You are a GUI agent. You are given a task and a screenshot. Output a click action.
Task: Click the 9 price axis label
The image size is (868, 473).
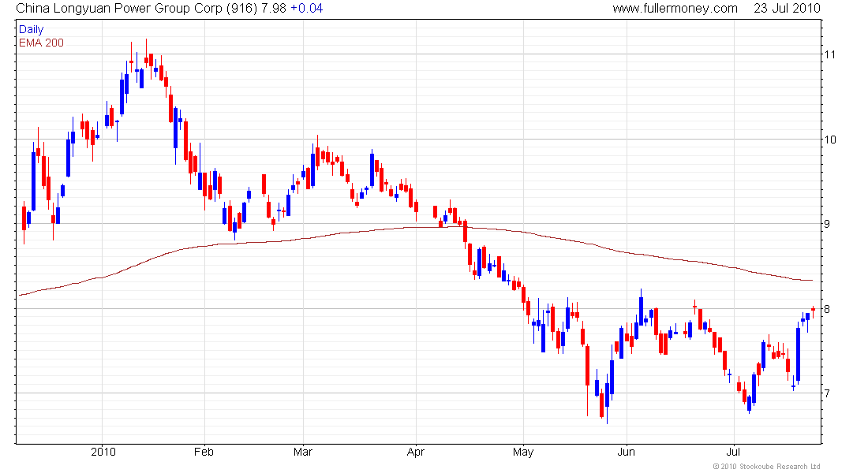pos(827,224)
